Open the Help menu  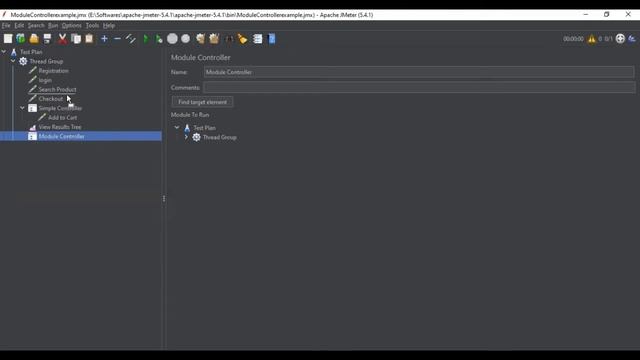tap(109, 25)
